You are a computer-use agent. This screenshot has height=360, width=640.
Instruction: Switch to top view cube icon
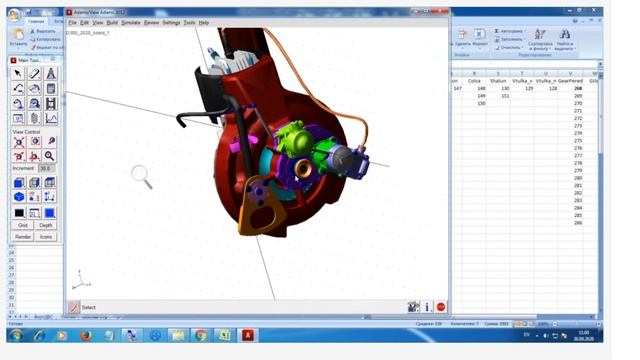[50, 182]
